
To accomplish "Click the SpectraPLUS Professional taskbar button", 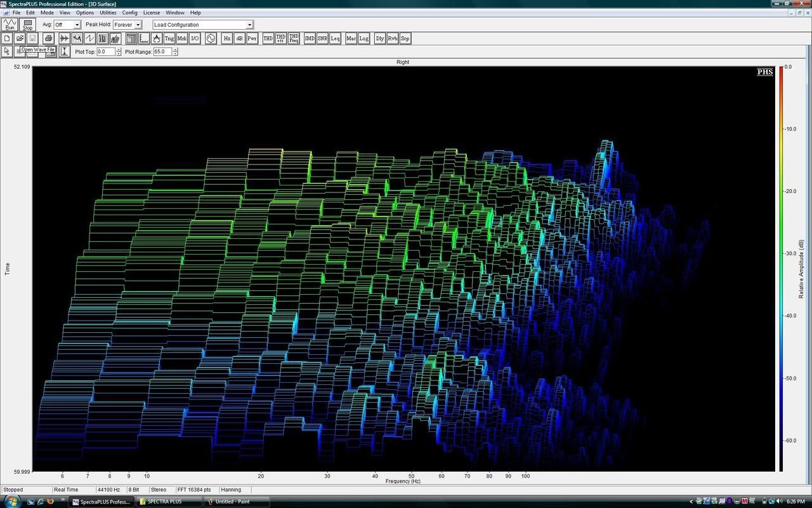I will [x=102, y=502].
